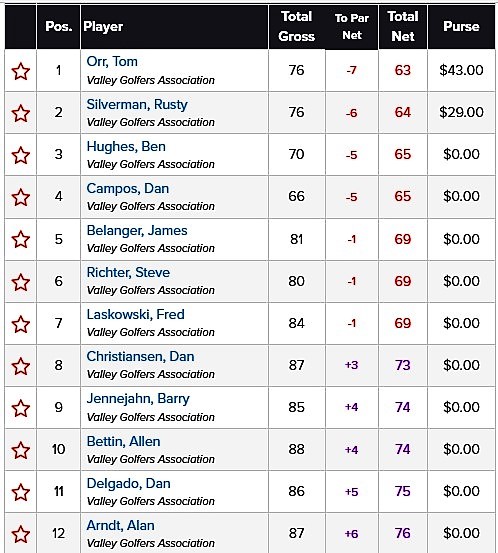Star Dan Christiansen's row
Viewport: 498px width, 553px height.
[x=20, y=366]
